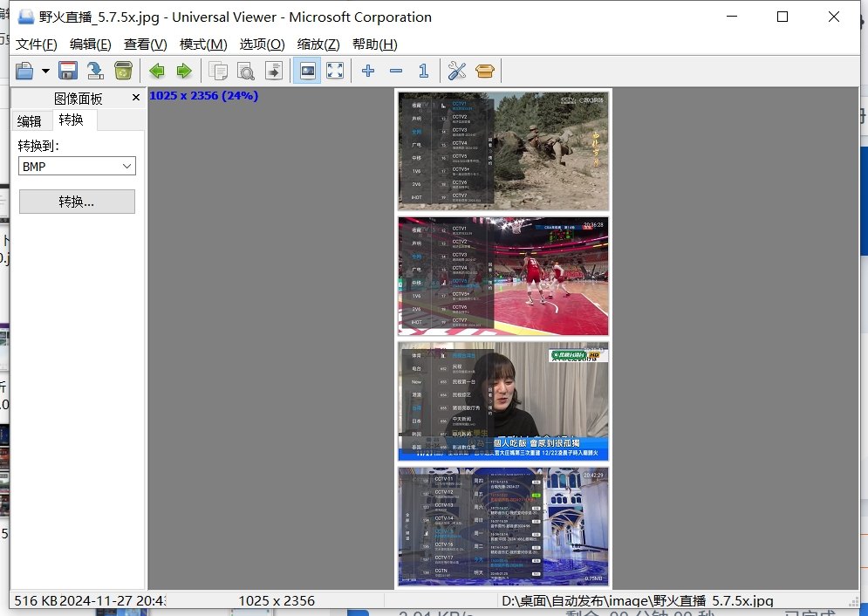Click the magnifier find icon
Screen dimensions: 868x616
tap(246, 71)
